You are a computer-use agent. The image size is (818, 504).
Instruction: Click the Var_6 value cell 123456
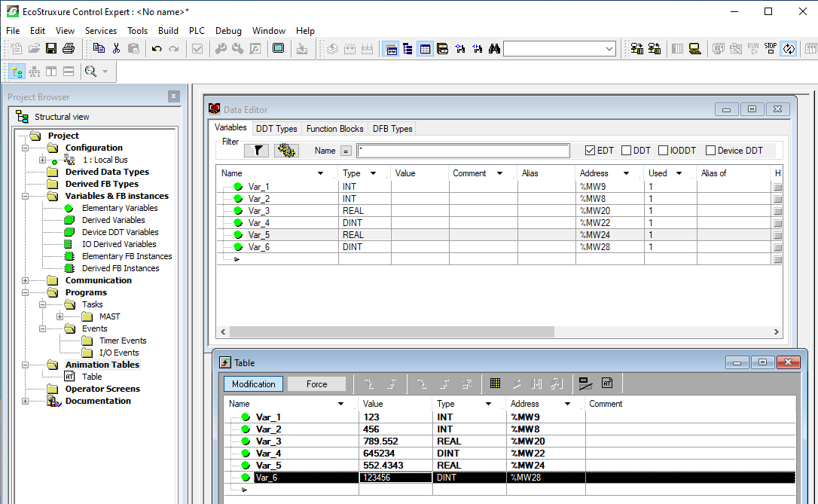395,478
